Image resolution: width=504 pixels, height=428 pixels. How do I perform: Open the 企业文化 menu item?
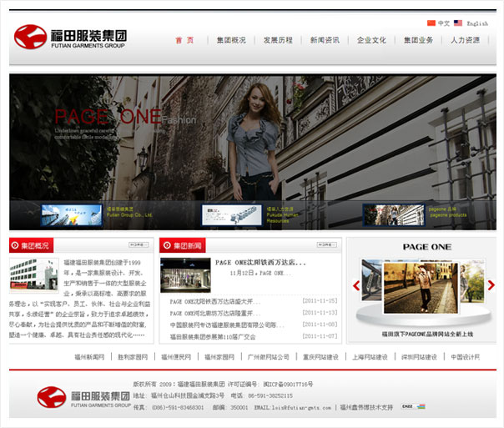371,40
